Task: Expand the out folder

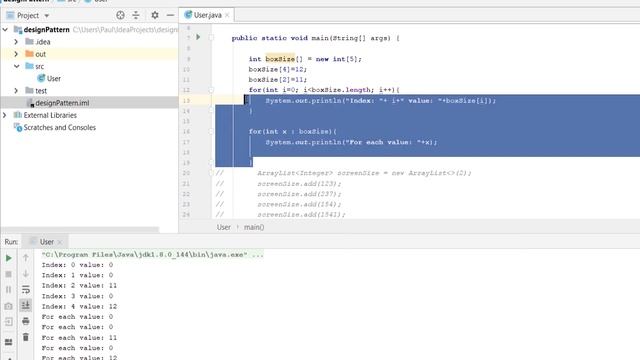Action: (16, 54)
